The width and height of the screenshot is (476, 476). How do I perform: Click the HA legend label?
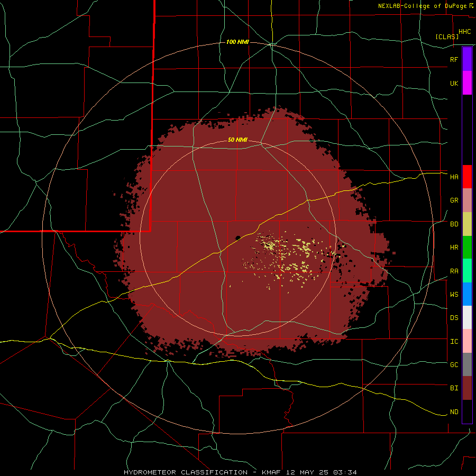454,177
